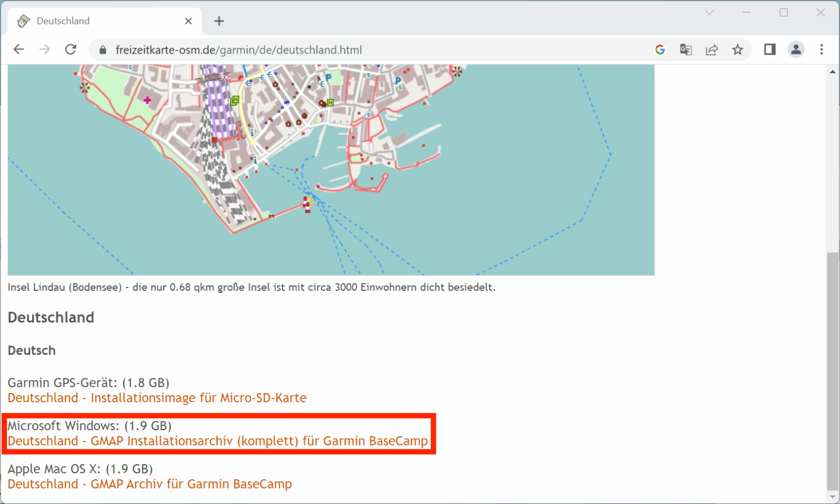Open a new browser tab
The width and height of the screenshot is (840, 504).
219,21
